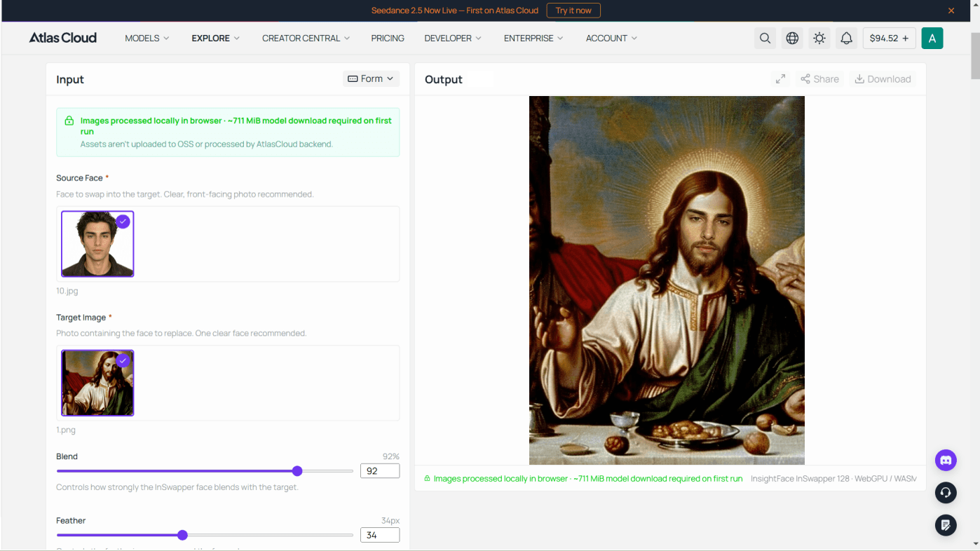Viewport: 980px width, 551px height.
Task: Click the check badge on Source Face thumbnail
Action: pyautogui.click(x=123, y=222)
